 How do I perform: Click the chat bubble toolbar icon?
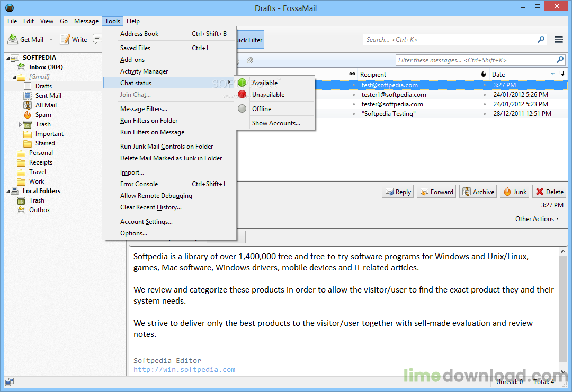(x=97, y=39)
